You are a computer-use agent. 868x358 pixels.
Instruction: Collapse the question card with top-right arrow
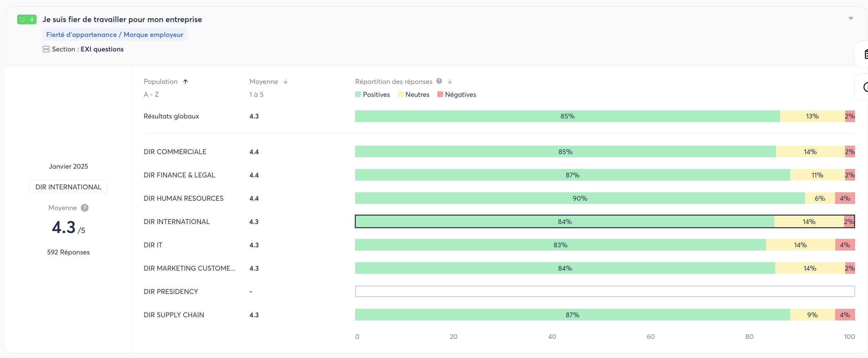click(851, 18)
